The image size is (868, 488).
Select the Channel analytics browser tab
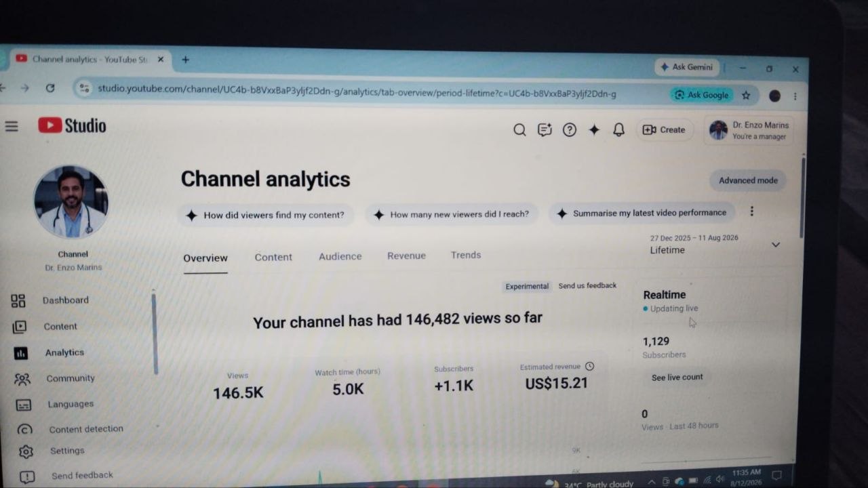tap(90, 60)
